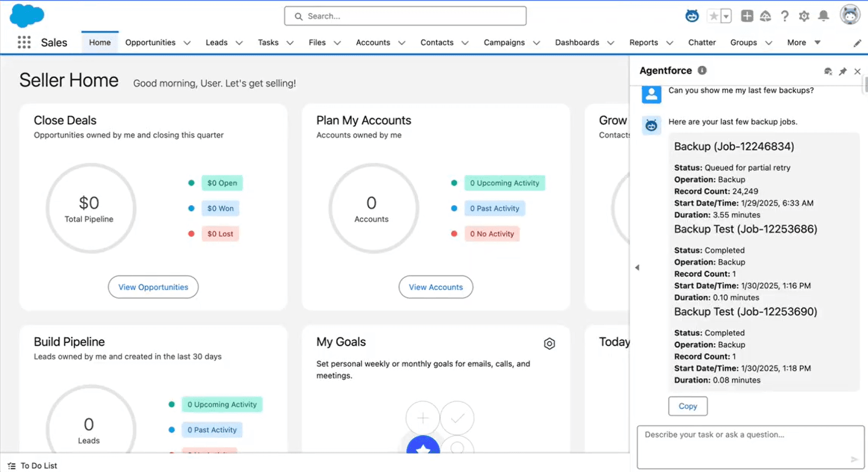
Task: Expand the Leads tab chevron
Action: click(x=239, y=43)
